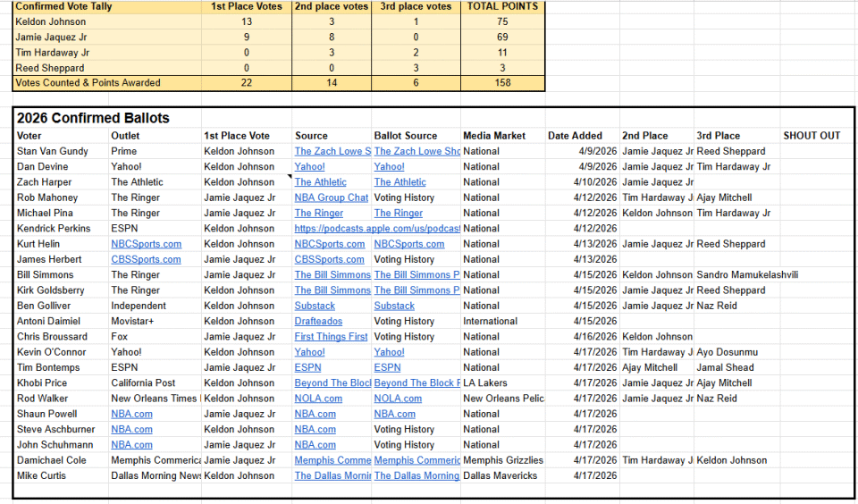858x504 pixels.
Task: Open NBA Group Chat link for Rob Mahoney
Action: point(331,197)
